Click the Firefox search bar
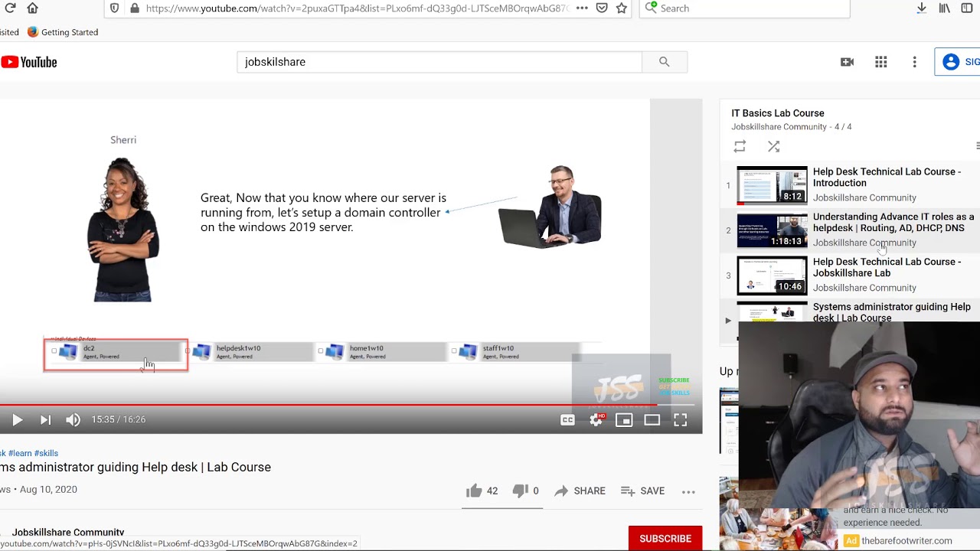980x551 pixels. click(x=744, y=8)
